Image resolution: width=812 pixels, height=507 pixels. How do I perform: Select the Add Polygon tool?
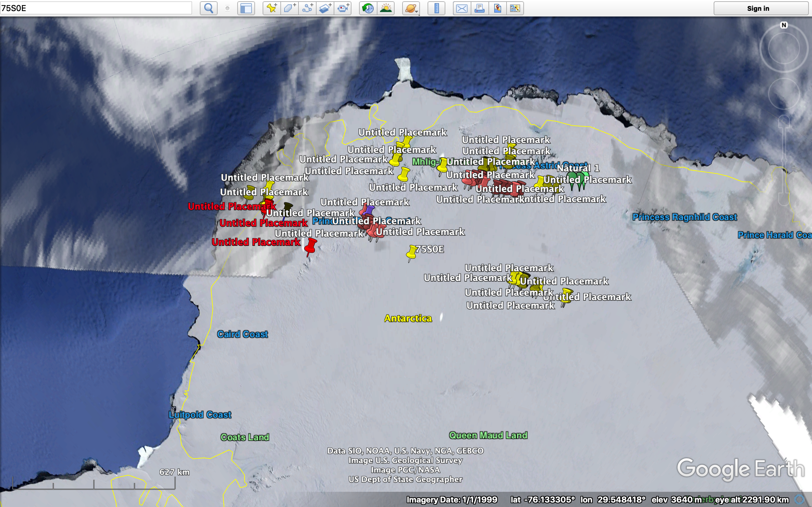(x=289, y=8)
